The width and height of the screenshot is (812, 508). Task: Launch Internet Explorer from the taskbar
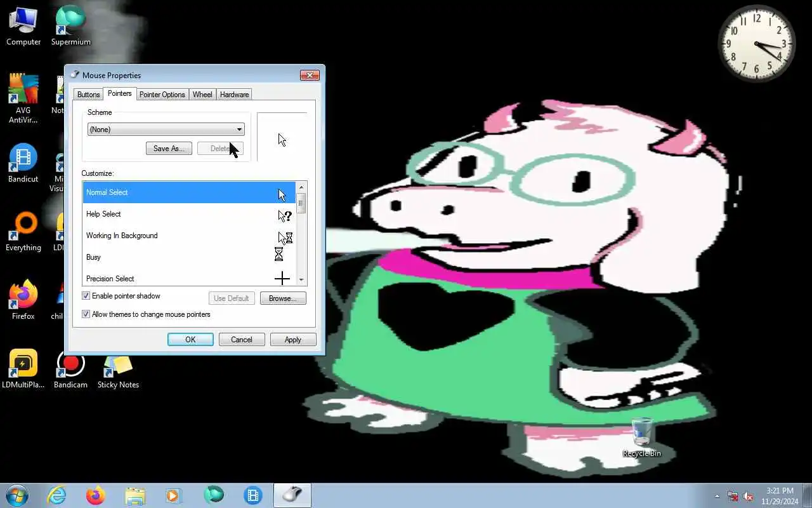tap(57, 495)
